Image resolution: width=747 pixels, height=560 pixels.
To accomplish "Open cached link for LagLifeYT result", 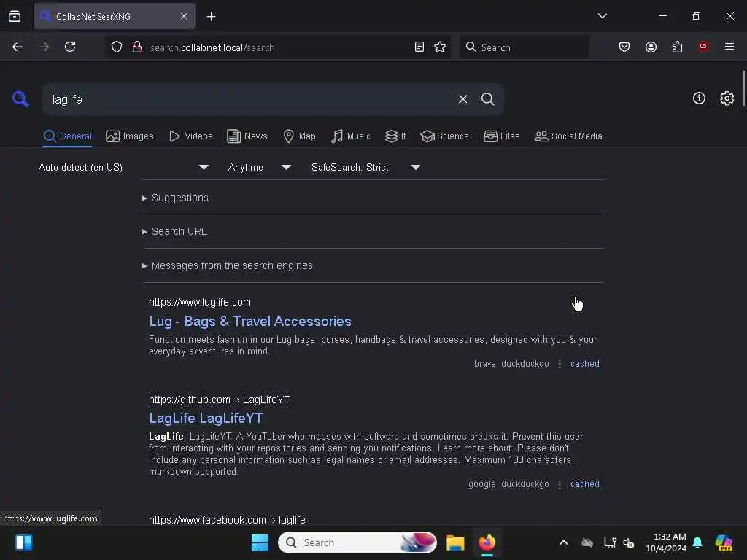I will coord(584,484).
